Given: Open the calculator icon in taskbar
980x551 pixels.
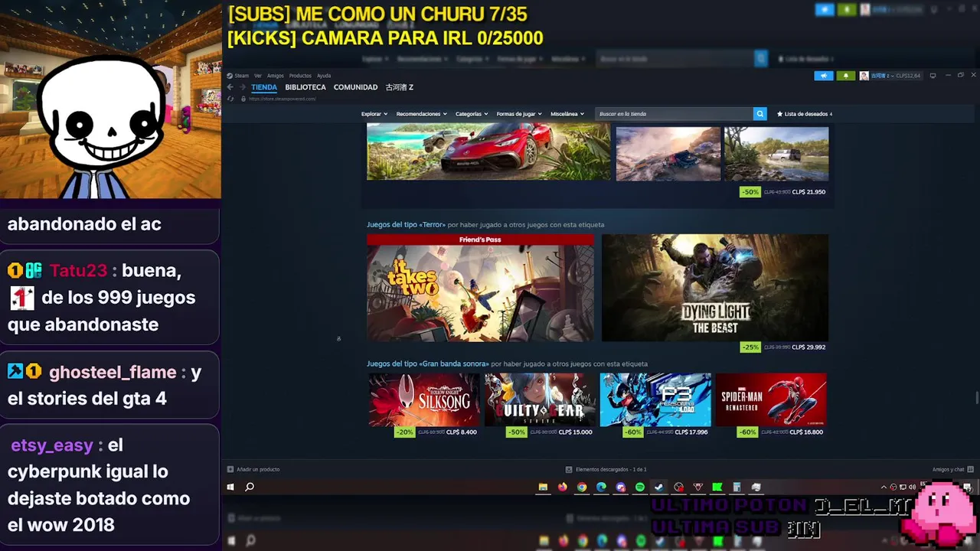Looking at the screenshot, I should point(737,487).
